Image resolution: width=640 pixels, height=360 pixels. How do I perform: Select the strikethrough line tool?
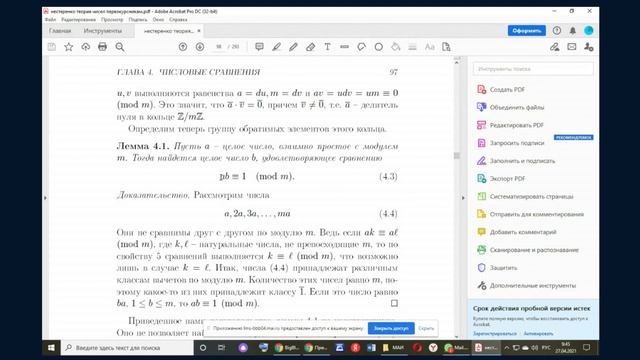(344, 47)
